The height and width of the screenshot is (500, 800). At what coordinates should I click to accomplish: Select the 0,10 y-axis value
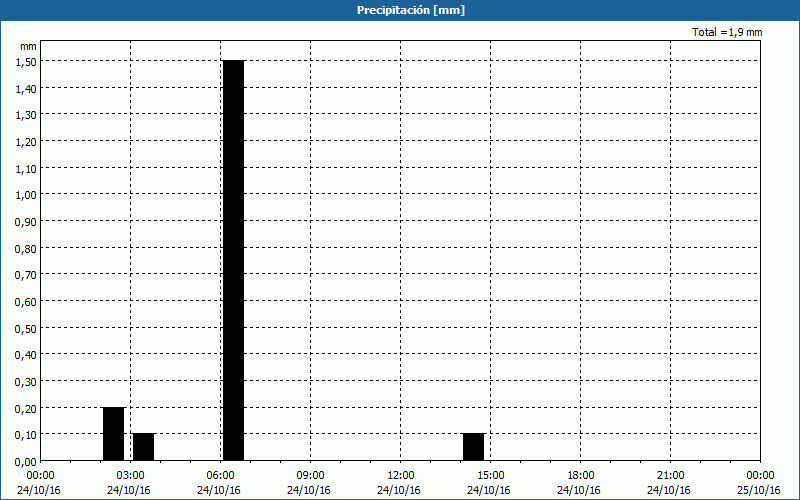pyautogui.click(x=26, y=435)
